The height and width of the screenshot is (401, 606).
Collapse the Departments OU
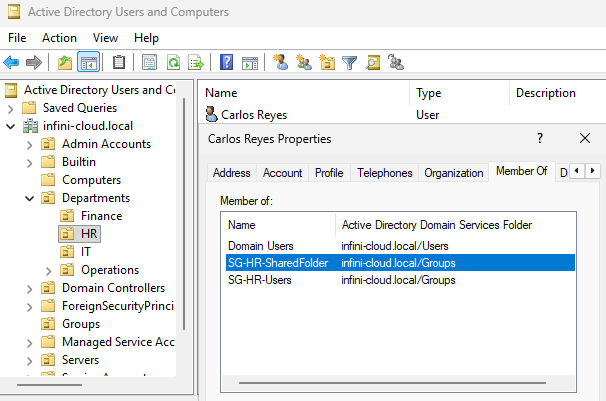pos(30,199)
